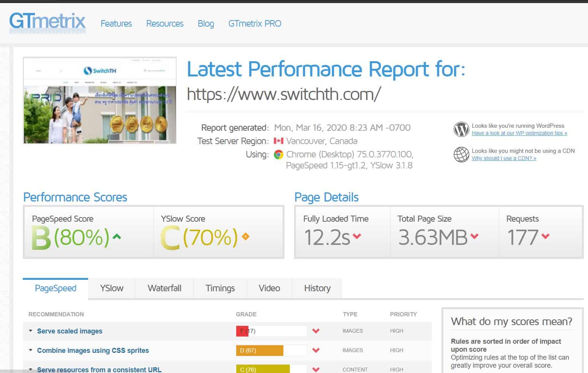Viewport: 588px width, 373px height.
Task: Click red down arrow beside Requests count
Action: (545, 236)
